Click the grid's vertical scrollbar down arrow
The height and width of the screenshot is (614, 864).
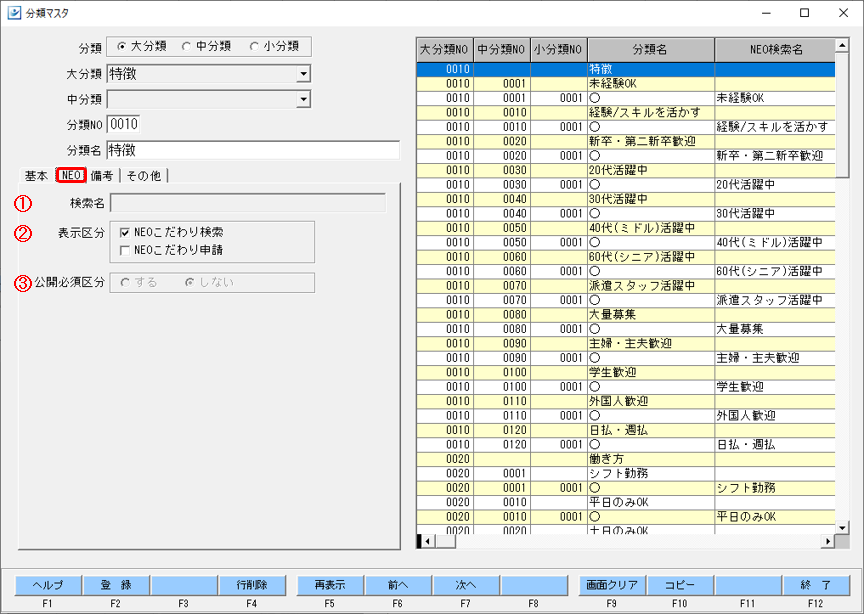[x=842, y=527]
